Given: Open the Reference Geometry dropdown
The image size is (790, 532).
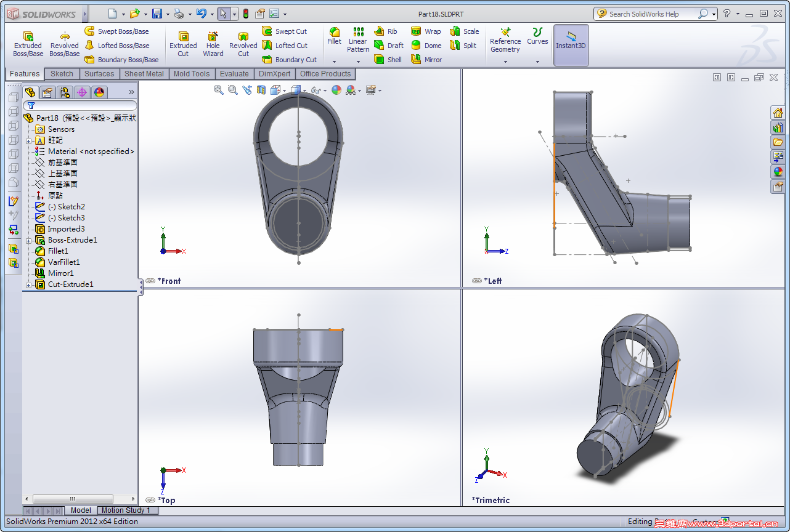Looking at the screenshot, I should point(505,62).
